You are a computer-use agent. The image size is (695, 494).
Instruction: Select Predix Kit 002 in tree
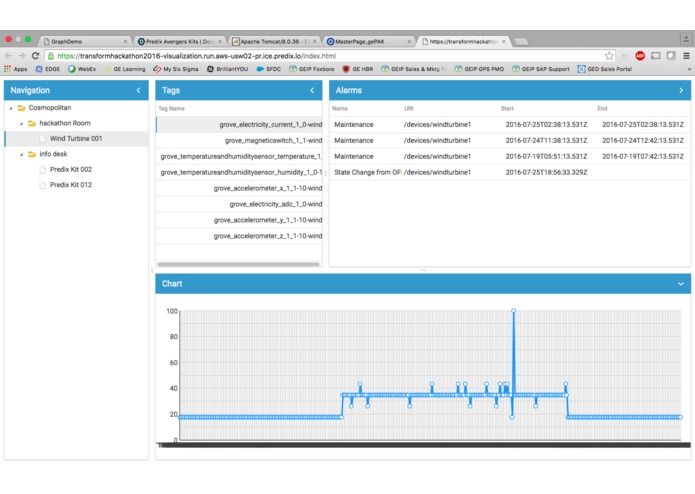click(x=71, y=170)
